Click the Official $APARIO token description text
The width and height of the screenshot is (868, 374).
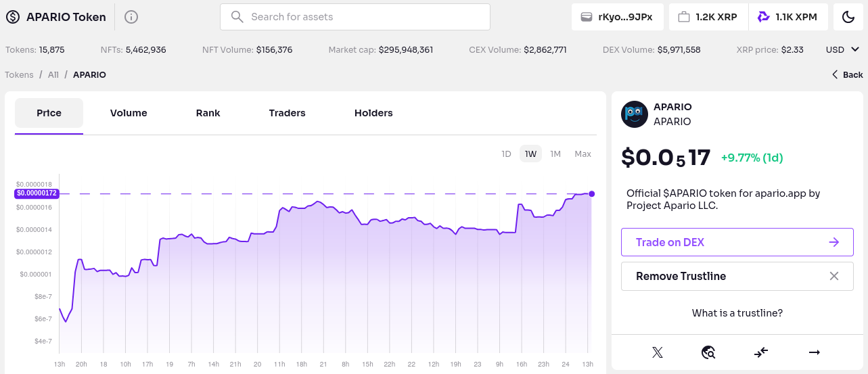(723, 199)
